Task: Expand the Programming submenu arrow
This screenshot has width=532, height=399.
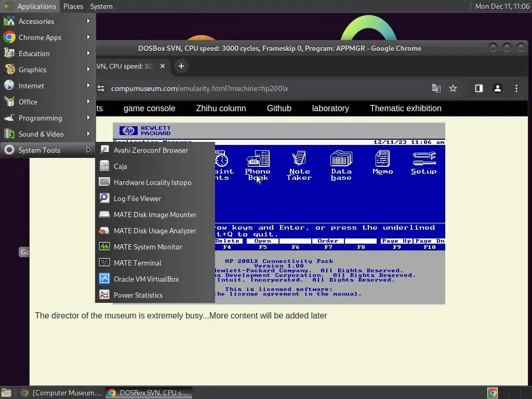Action: click(88, 118)
